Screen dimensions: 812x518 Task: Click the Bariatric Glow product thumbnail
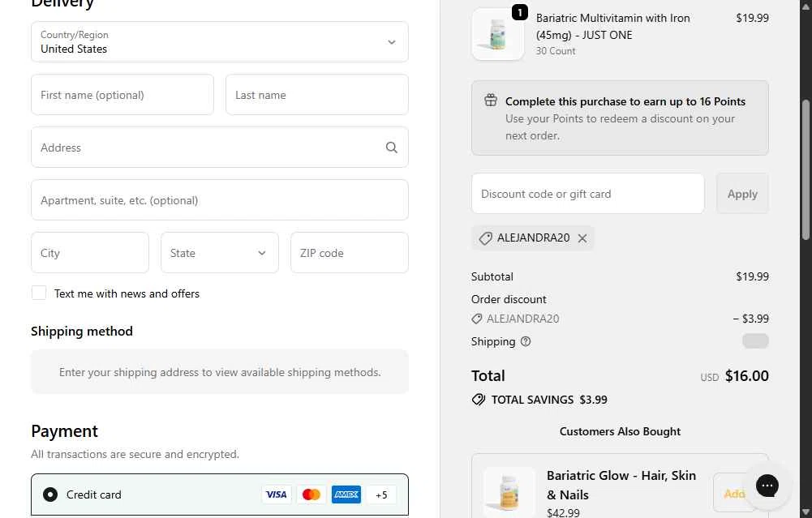tap(509, 492)
